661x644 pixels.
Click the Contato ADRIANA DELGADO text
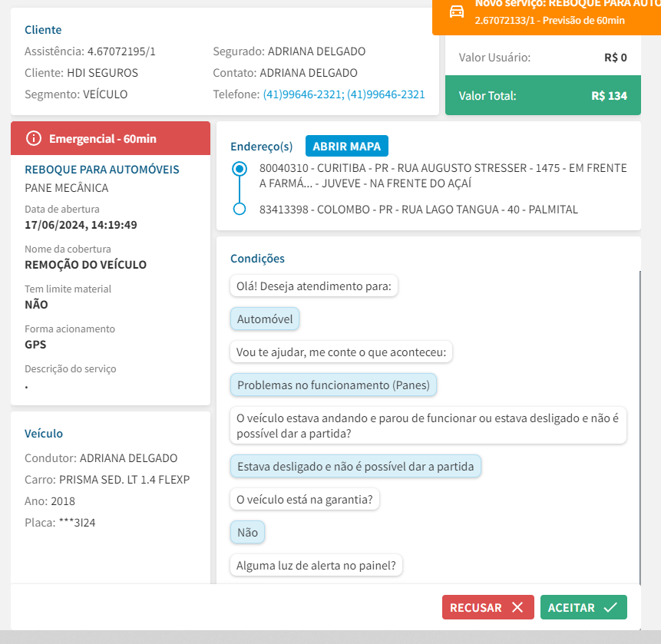[x=285, y=73]
